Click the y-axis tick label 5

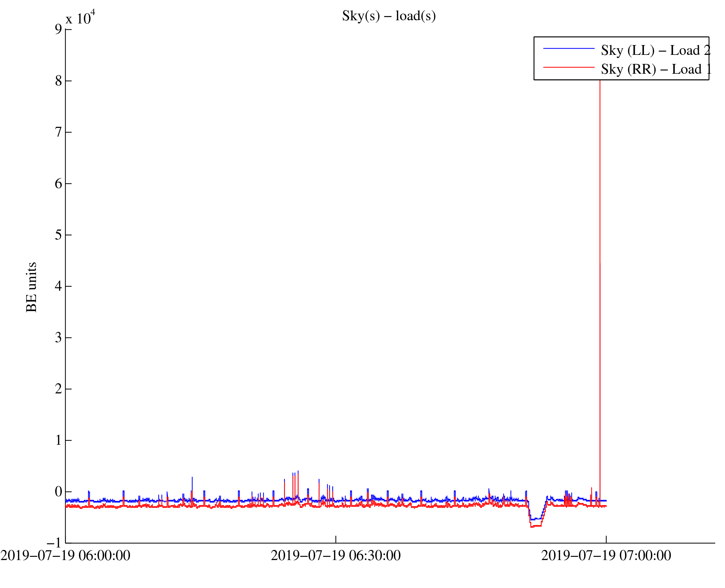tap(58, 235)
